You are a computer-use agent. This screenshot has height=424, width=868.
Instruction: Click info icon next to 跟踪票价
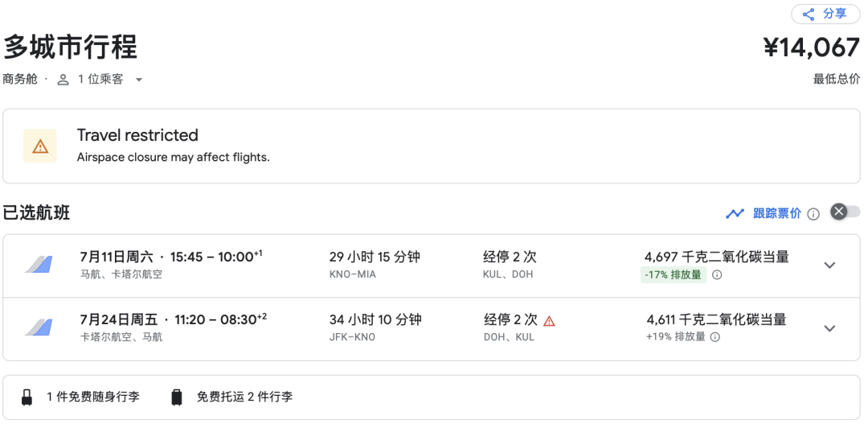tap(813, 214)
